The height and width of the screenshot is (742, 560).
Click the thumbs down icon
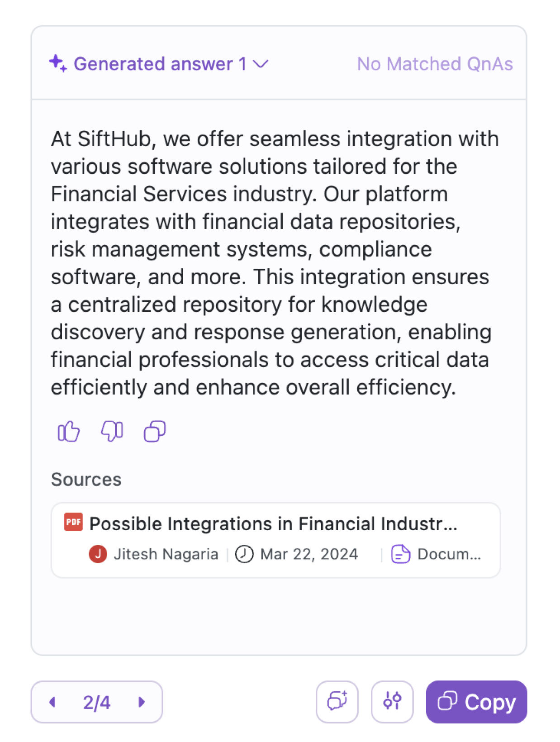[x=112, y=431]
